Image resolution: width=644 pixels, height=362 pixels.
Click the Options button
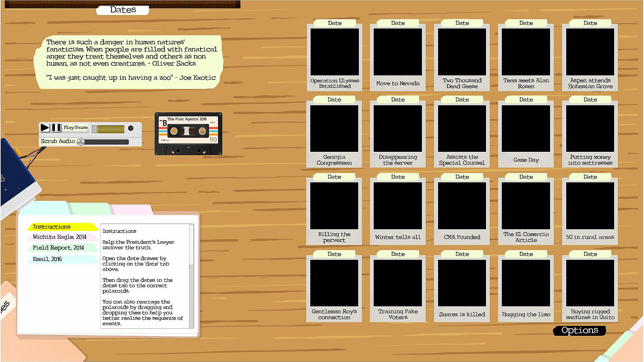click(580, 330)
